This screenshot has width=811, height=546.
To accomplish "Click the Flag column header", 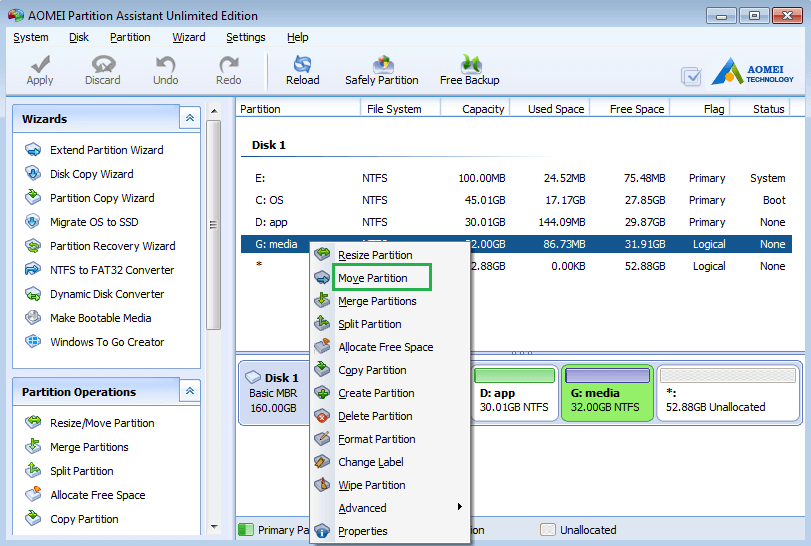I will (700, 109).
